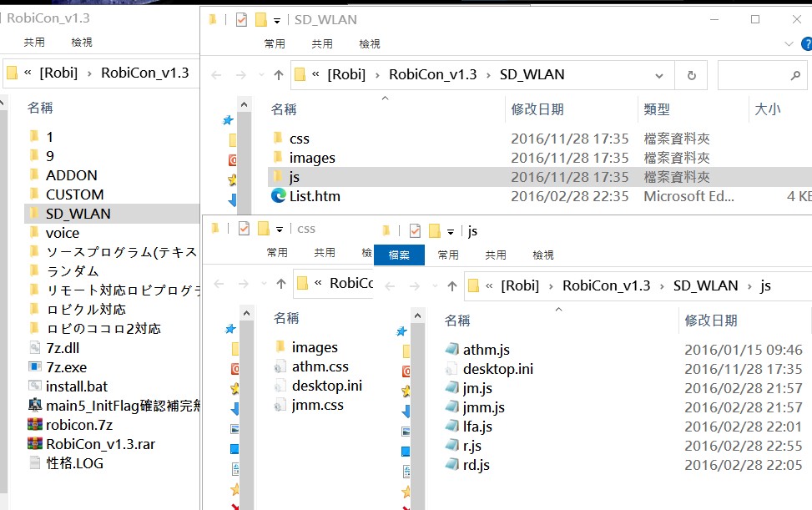Open the CUSTOM folder in RobiCon_v1.3 list
The height and width of the screenshot is (510, 812).
(74, 194)
